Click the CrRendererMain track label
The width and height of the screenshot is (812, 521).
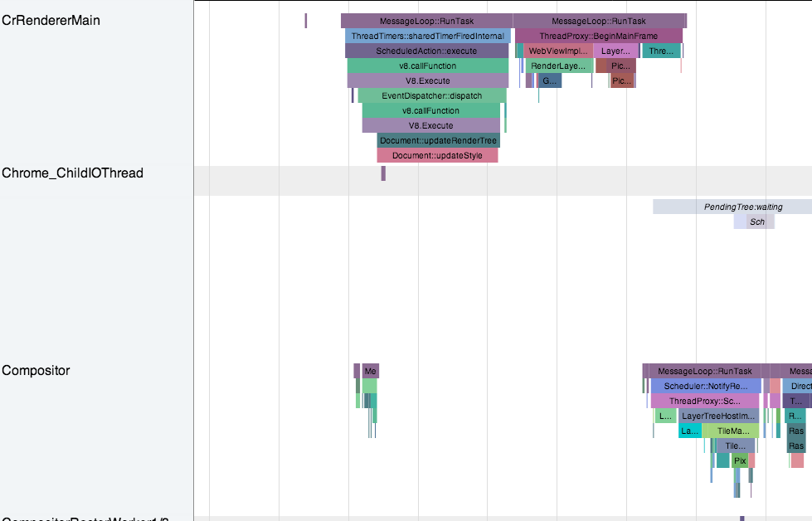(51, 20)
